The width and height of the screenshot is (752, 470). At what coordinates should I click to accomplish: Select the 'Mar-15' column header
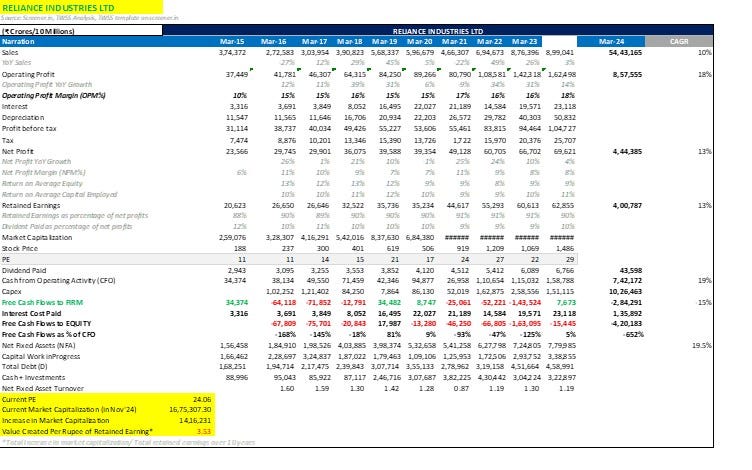232,42
